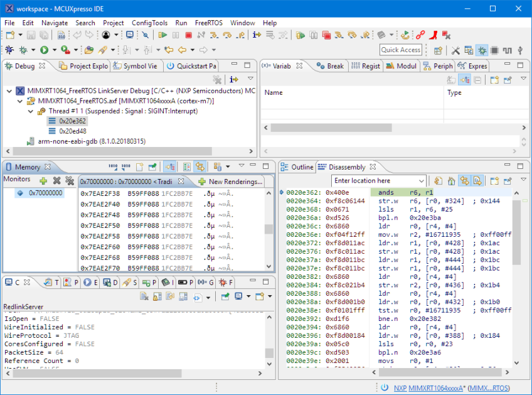The width and height of the screenshot is (532, 395).
Task: Open the New dropdown arrow in toolbar
Action: coord(20,35)
